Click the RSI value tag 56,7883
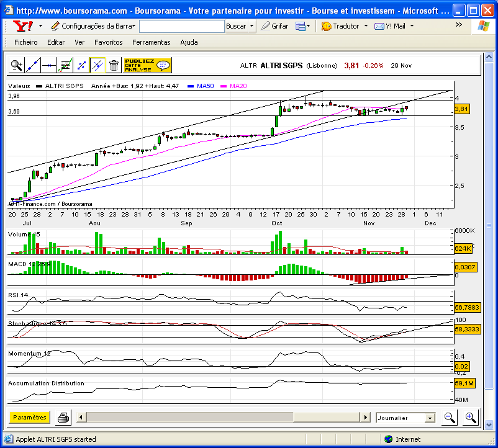The image size is (498, 448). [x=467, y=307]
